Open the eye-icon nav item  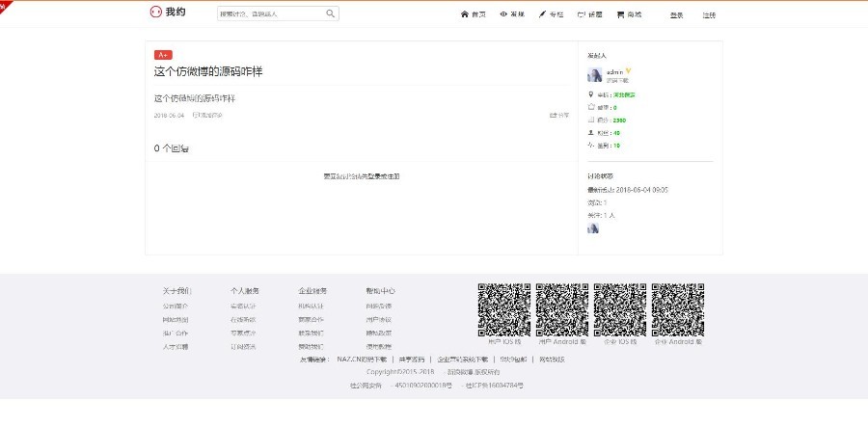pyautogui.click(x=511, y=14)
